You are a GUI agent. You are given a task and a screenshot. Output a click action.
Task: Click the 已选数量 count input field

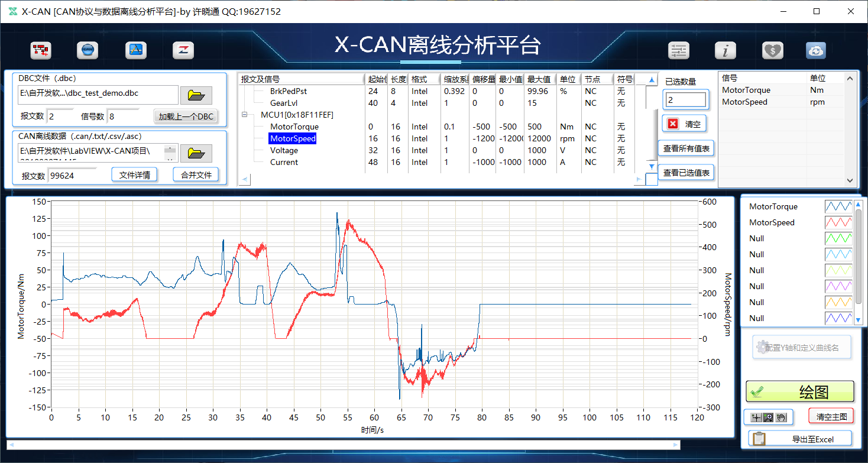pos(685,99)
